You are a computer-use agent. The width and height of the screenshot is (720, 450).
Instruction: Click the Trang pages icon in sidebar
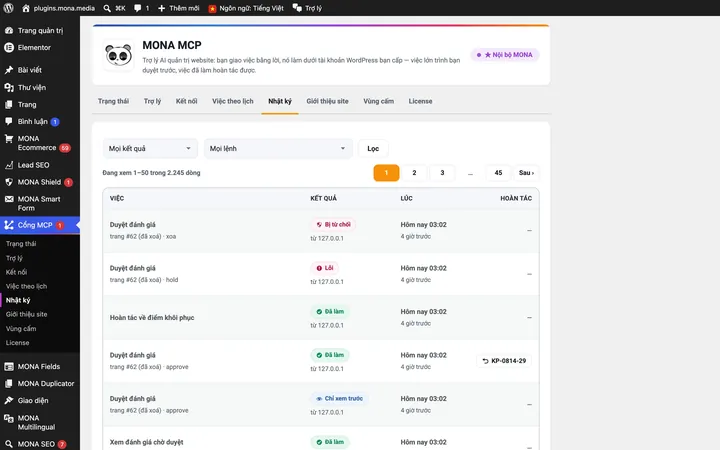[9, 104]
